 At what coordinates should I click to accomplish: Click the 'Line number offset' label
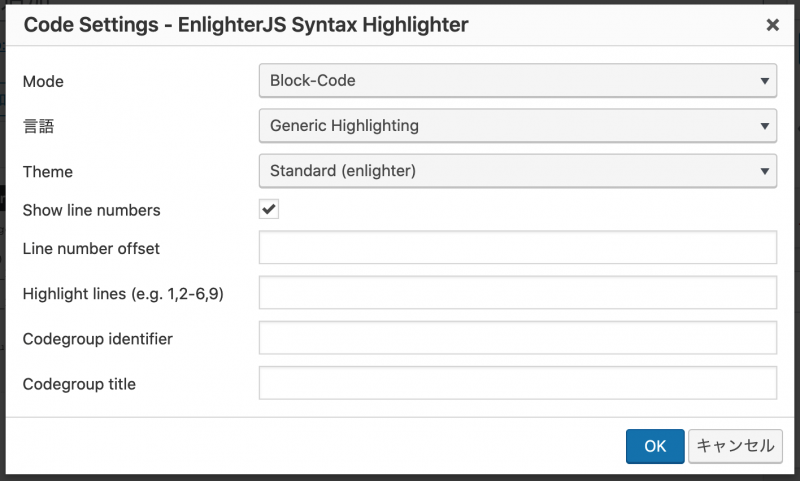91,248
